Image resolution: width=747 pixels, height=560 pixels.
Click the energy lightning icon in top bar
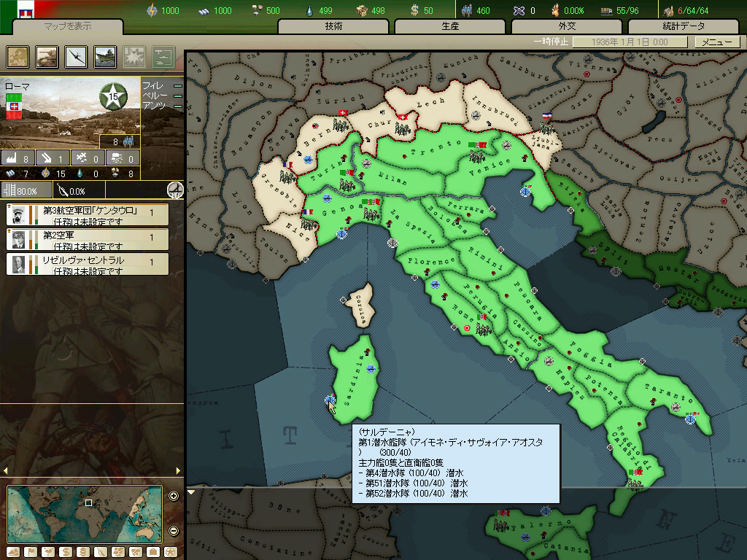coord(152,10)
